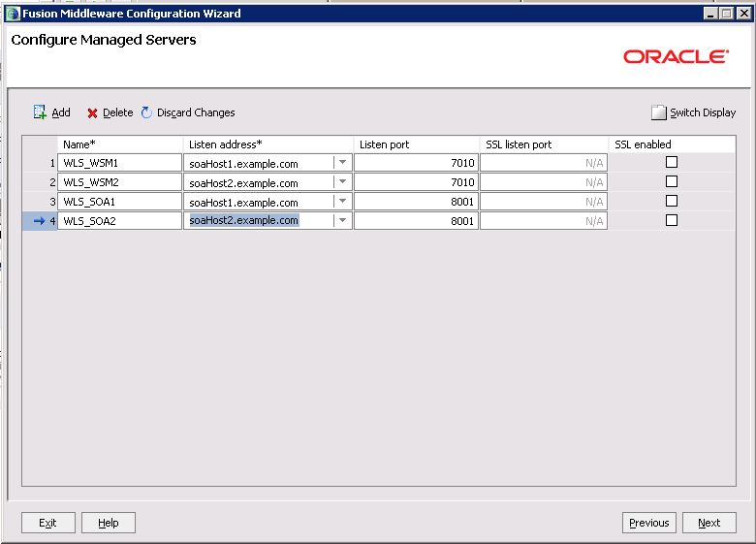Viewport: 756px width, 544px height.
Task: Select row 4 arrow indicator
Action: tap(39, 221)
